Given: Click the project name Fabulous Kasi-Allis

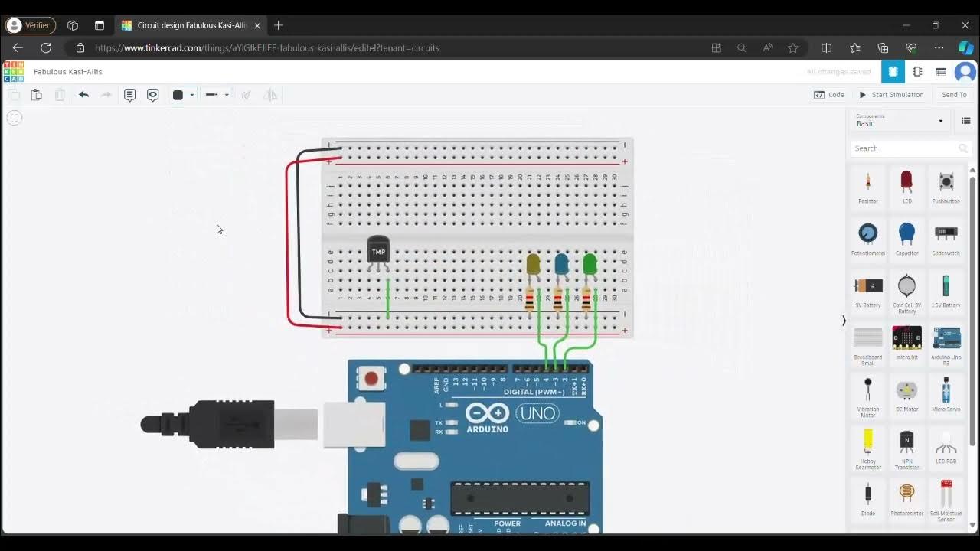Looking at the screenshot, I should (68, 72).
